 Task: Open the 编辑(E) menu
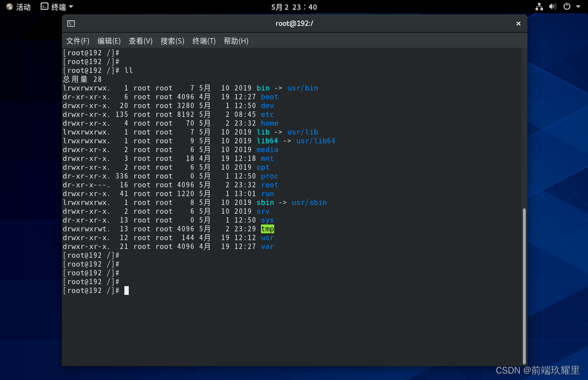coord(109,41)
